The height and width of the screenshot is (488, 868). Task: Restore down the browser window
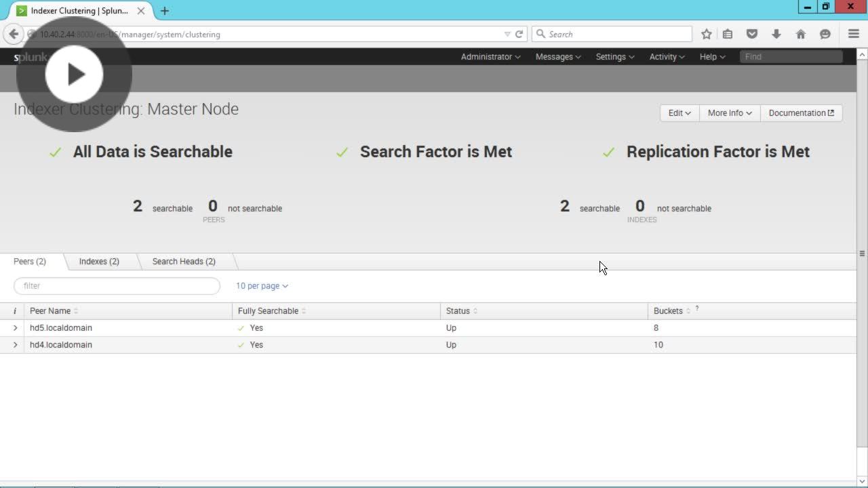pyautogui.click(x=826, y=7)
